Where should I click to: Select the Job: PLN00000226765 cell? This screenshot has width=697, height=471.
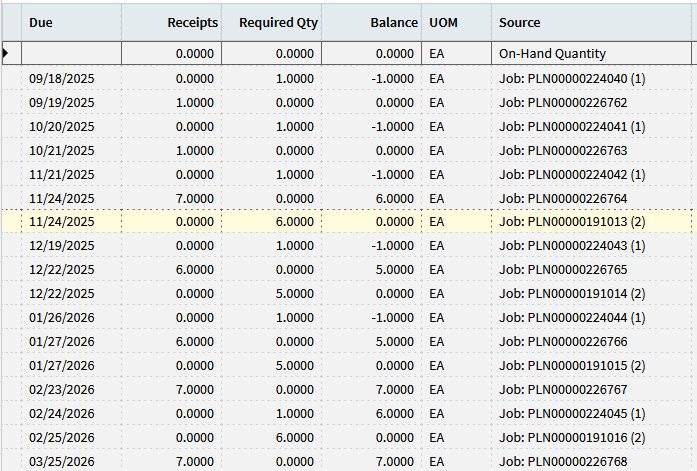point(592,270)
